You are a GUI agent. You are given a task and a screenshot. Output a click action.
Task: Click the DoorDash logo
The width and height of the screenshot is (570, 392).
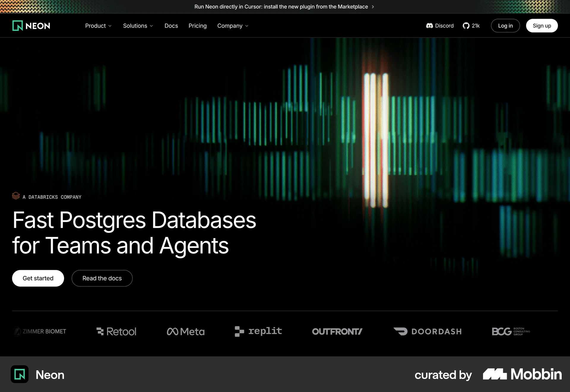point(427,331)
